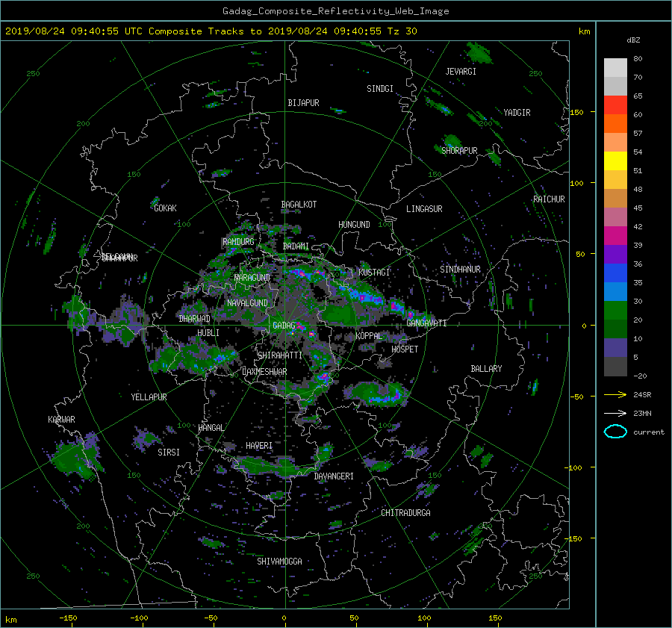
Task: Click the BADAMI city label
Action: click(x=296, y=246)
